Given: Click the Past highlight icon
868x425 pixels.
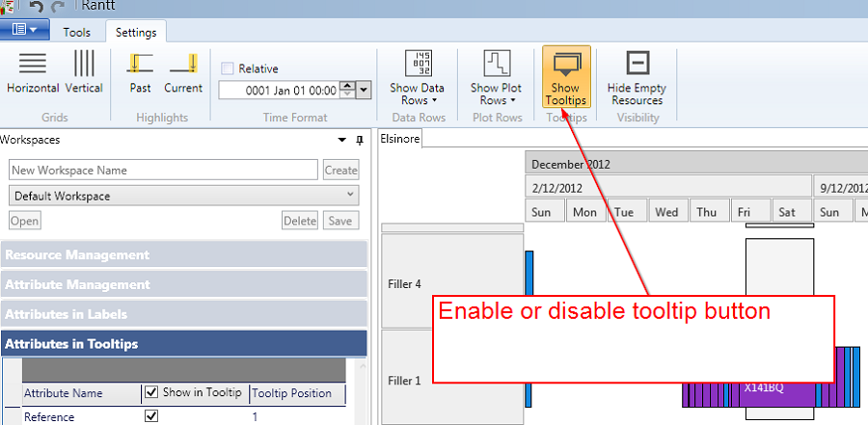Looking at the screenshot, I should tap(141, 72).
